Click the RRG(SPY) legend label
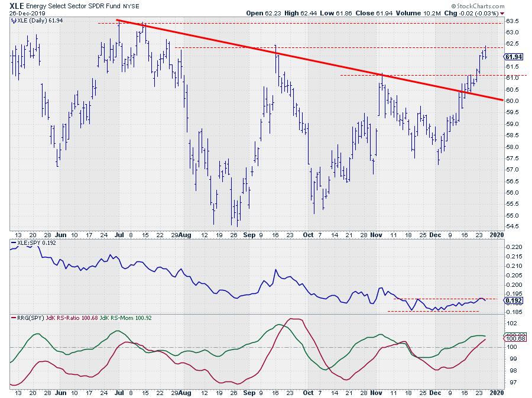 [x=31, y=318]
